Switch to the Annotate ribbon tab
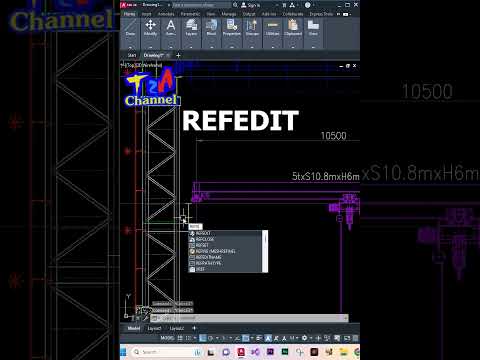This screenshot has height=360, width=480. (166, 14)
